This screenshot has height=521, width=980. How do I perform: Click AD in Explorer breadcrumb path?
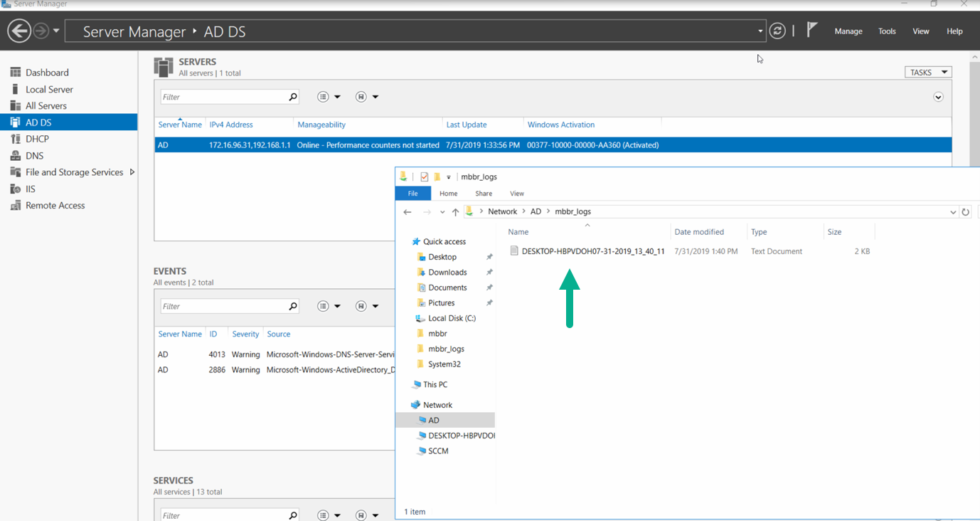point(536,211)
